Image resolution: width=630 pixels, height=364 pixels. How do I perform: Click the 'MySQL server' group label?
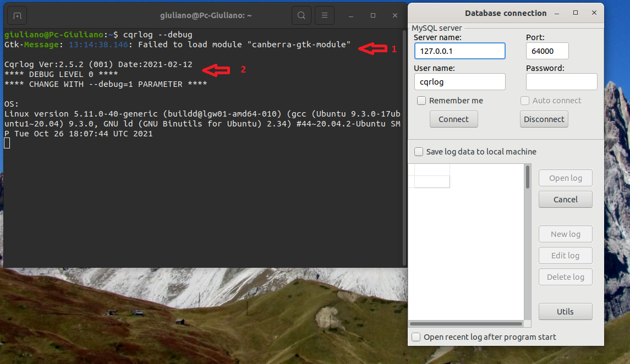pyautogui.click(x=437, y=28)
